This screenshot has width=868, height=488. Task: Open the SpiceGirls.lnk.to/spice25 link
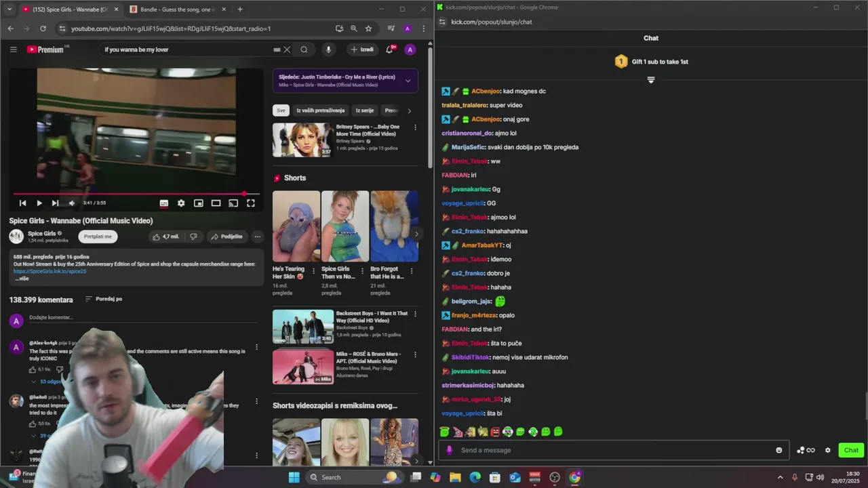tap(50, 271)
